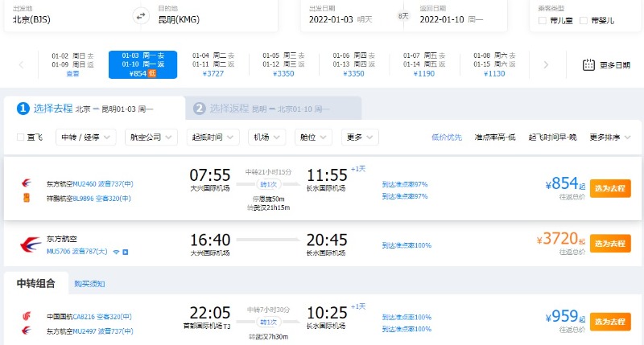Click Air China logo for CA8216
The width and height of the screenshot is (644, 345).
(x=27, y=316)
